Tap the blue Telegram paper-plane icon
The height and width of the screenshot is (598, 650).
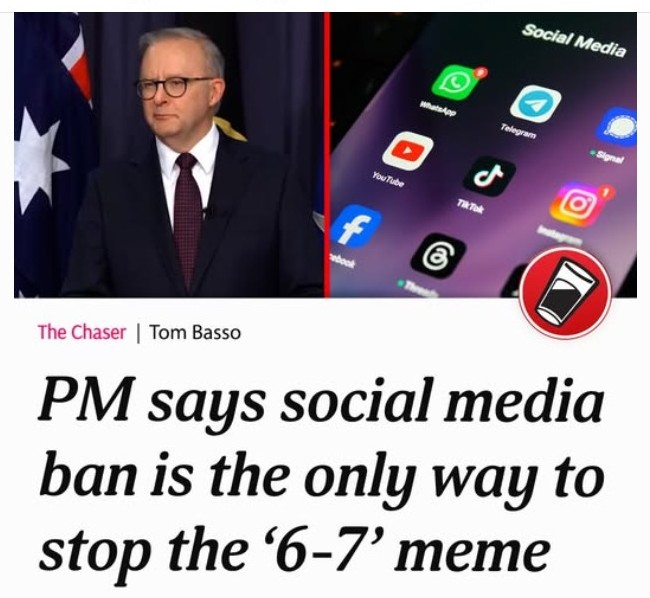[x=535, y=104]
